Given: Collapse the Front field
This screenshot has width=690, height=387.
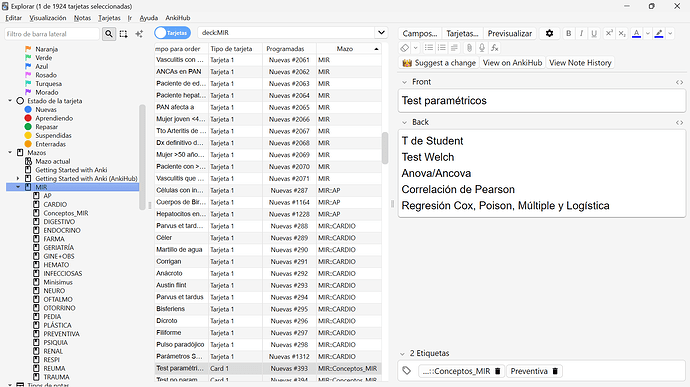Looking at the screenshot, I should coord(404,82).
